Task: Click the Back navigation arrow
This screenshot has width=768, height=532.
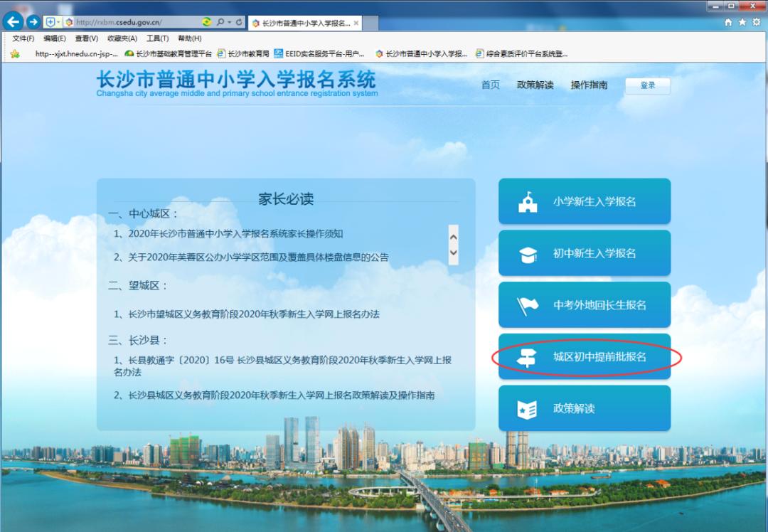Action: pyautogui.click(x=14, y=21)
